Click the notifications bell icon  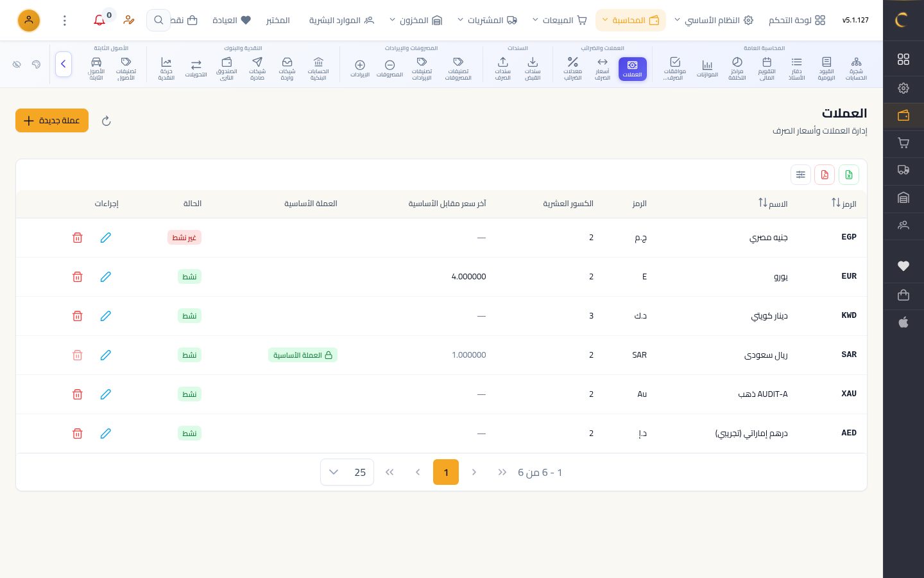click(x=99, y=21)
